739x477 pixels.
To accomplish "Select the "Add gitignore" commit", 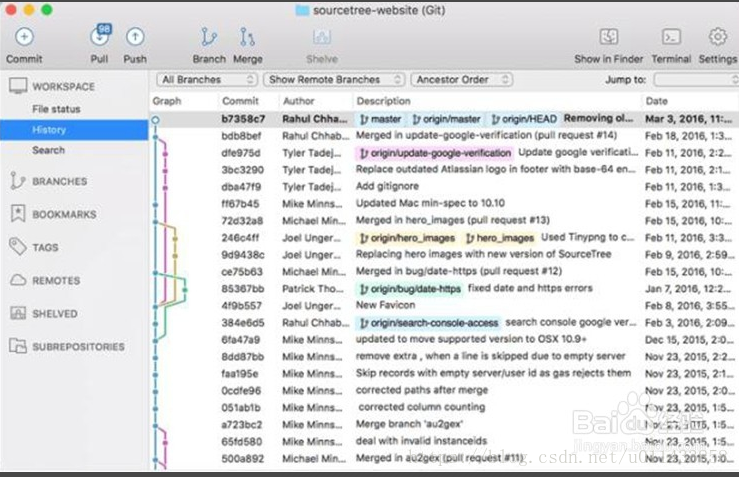I will click(x=387, y=186).
